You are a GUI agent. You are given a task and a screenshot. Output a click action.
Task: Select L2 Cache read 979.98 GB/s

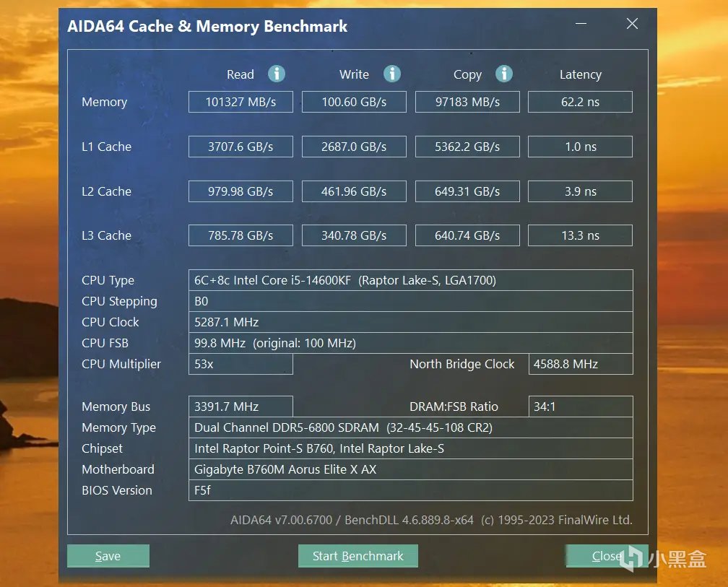tap(240, 191)
